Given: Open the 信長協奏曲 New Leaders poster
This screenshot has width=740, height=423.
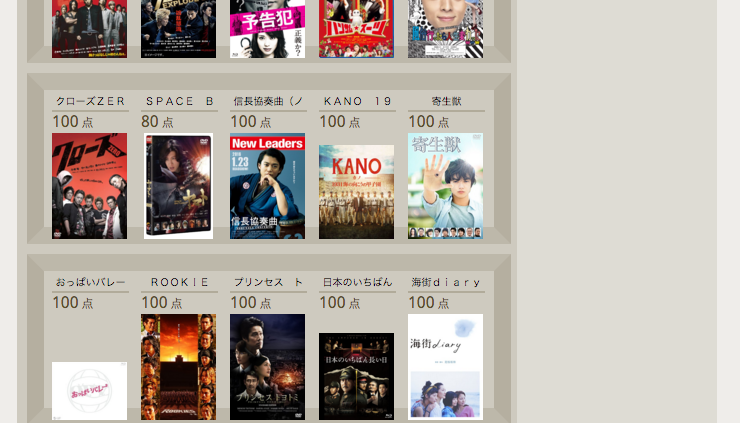Looking at the screenshot, I should 267,186.
